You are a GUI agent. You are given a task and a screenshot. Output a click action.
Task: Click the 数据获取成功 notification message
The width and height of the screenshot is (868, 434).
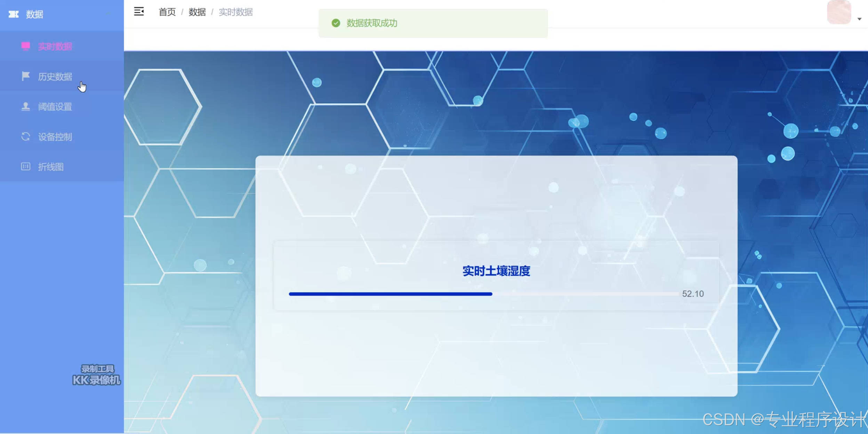[x=372, y=23]
